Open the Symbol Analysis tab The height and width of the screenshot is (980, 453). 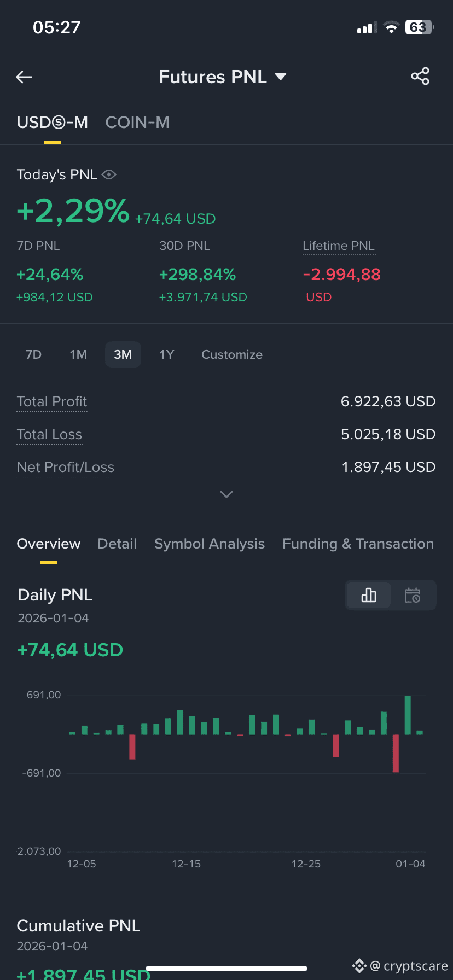210,544
